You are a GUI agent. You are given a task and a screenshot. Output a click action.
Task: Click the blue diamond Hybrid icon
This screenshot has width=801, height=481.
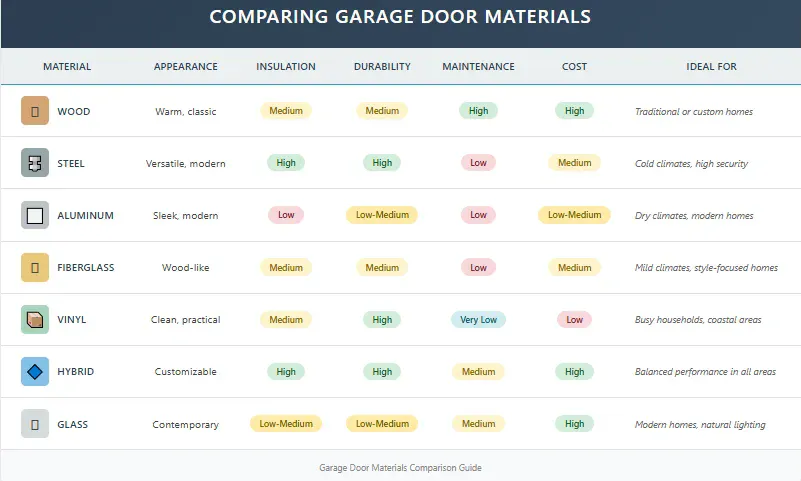click(35, 372)
